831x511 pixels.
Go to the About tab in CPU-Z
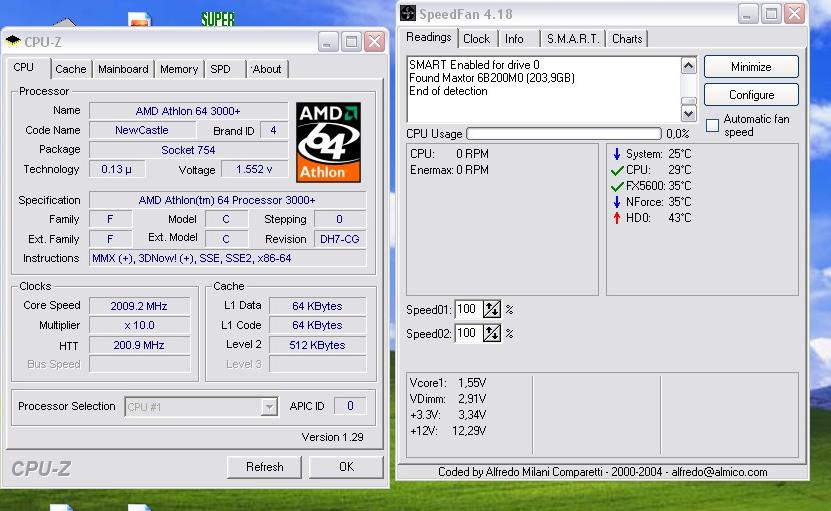267,69
